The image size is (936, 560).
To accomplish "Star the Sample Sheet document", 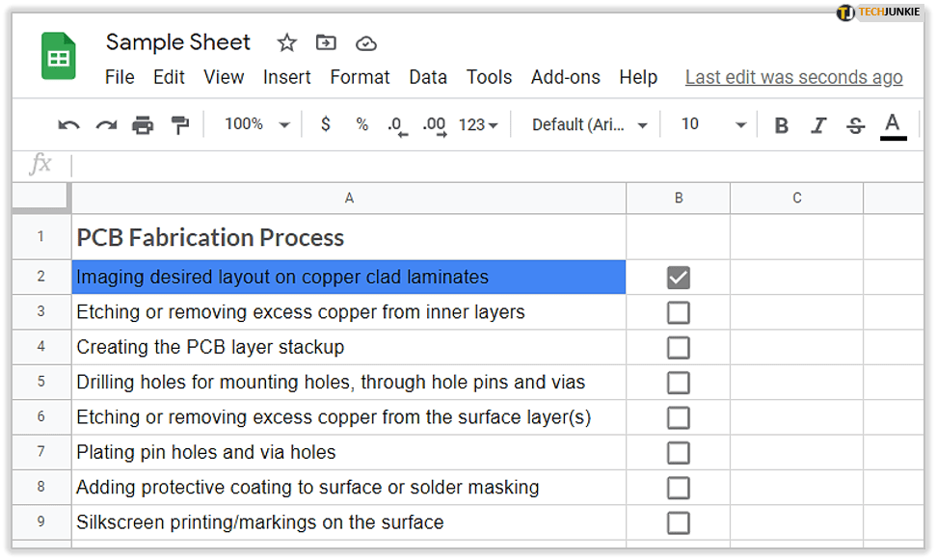I will pos(286,42).
